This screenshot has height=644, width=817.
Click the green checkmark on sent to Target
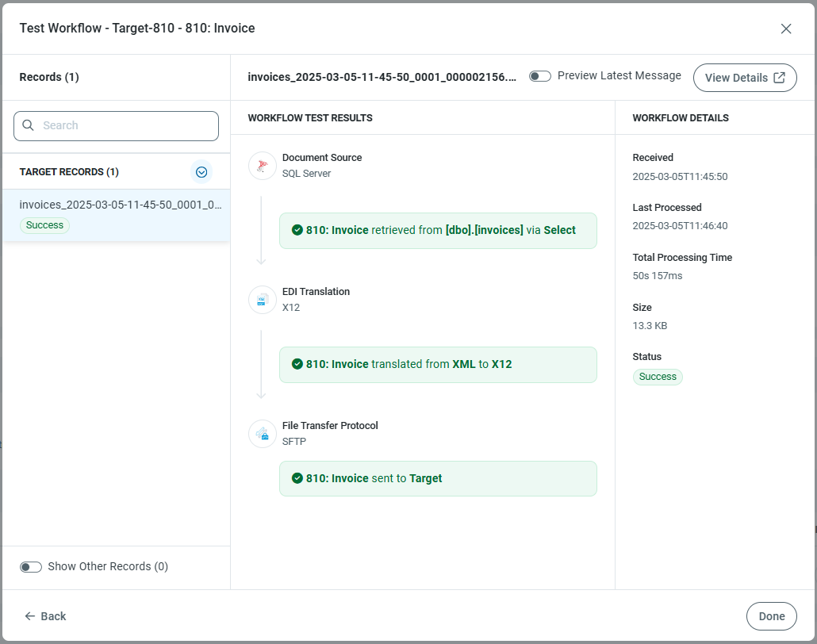[x=297, y=479]
